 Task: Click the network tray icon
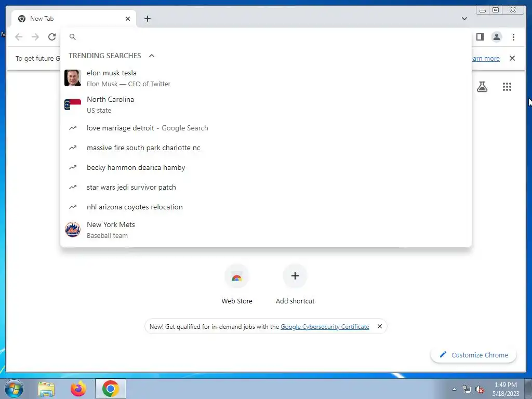pyautogui.click(x=467, y=390)
